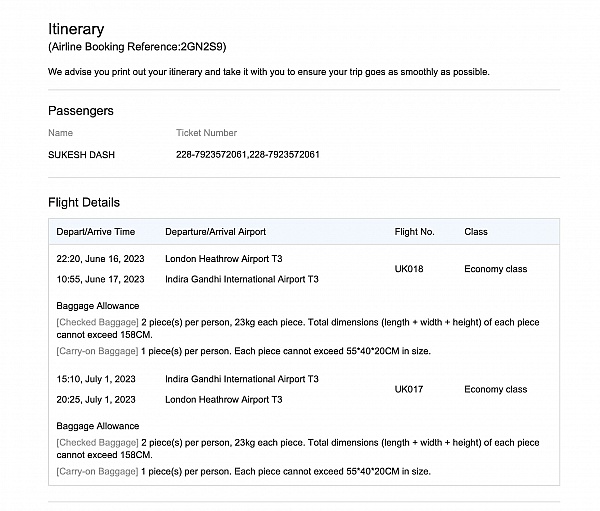This screenshot has height=511, width=600.
Task: Select the 10:55, June 17, 2023 arrival time
Action: pos(100,279)
